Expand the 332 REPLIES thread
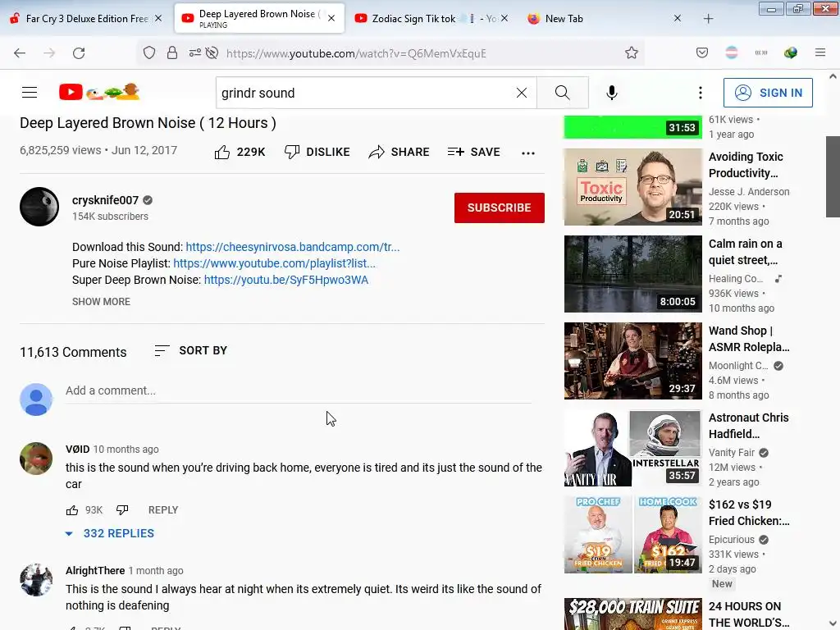Image resolution: width=840 pixels, height=630 pixels. [x=110, y=533]
